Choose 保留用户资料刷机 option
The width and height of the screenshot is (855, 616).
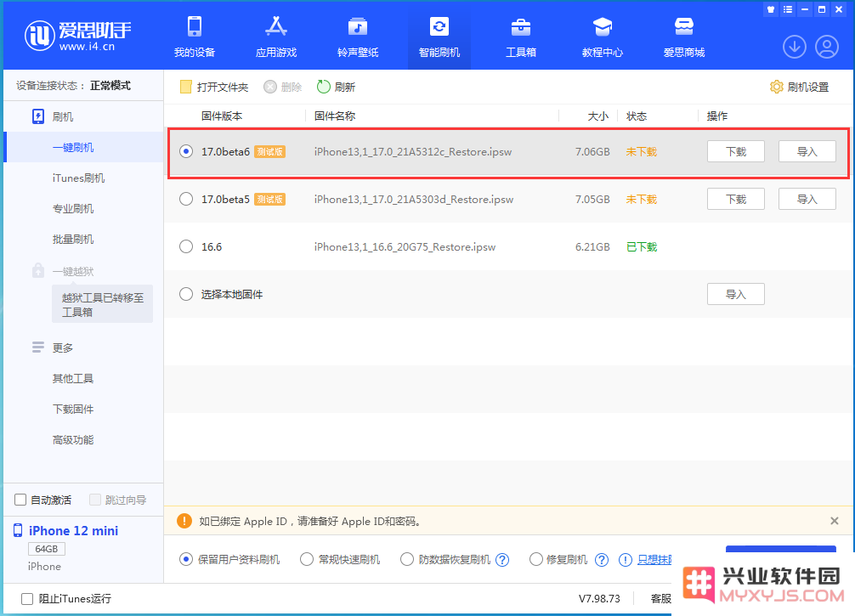click(186, 559)
